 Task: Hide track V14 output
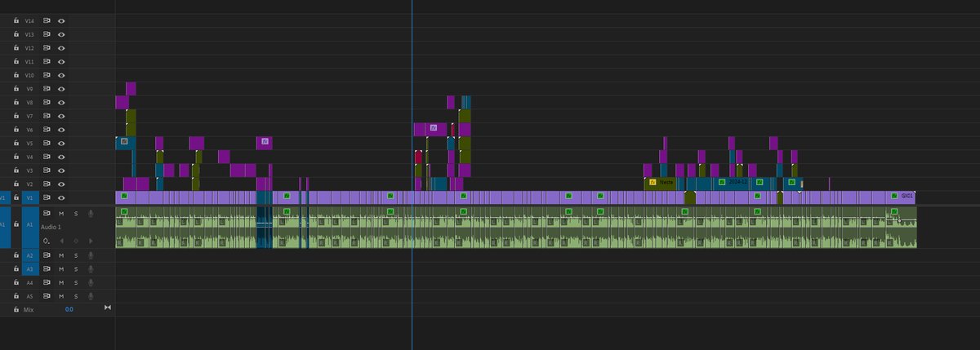[61, 20]
